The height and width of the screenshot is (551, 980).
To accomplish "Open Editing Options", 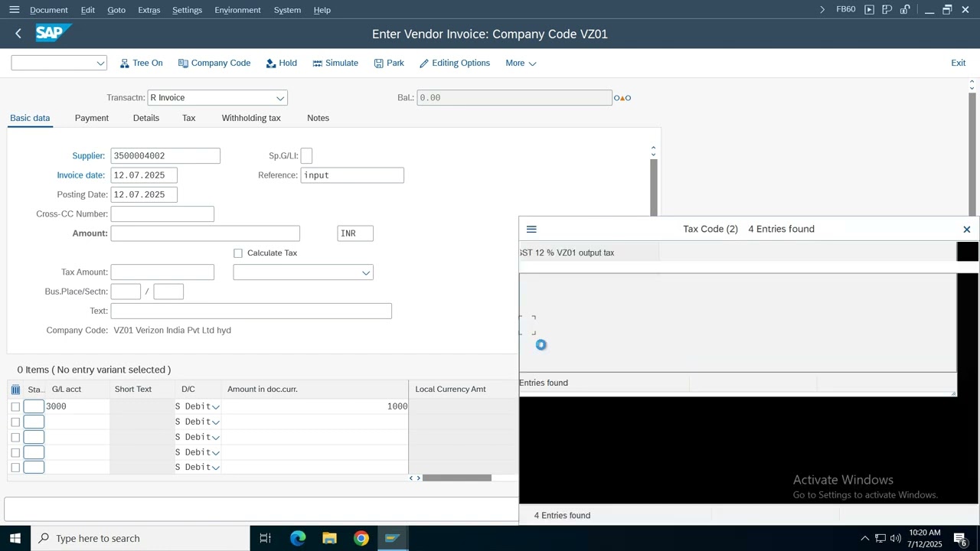I will pos(455,63).
